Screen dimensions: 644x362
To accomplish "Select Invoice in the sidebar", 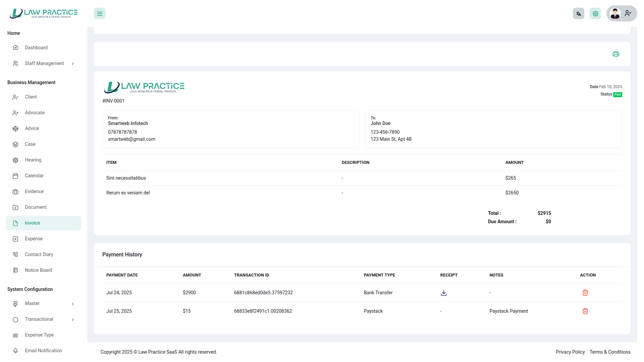I will [x=32, y=223].
